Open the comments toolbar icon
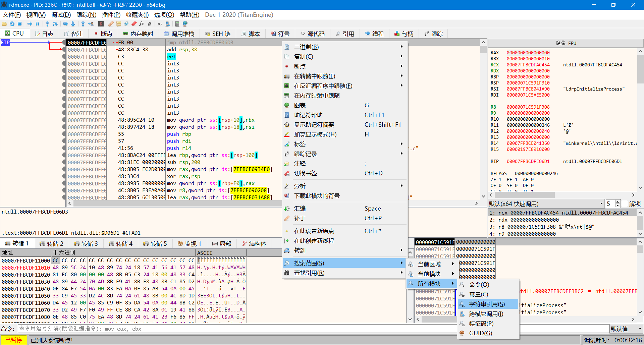 (119, 24)
